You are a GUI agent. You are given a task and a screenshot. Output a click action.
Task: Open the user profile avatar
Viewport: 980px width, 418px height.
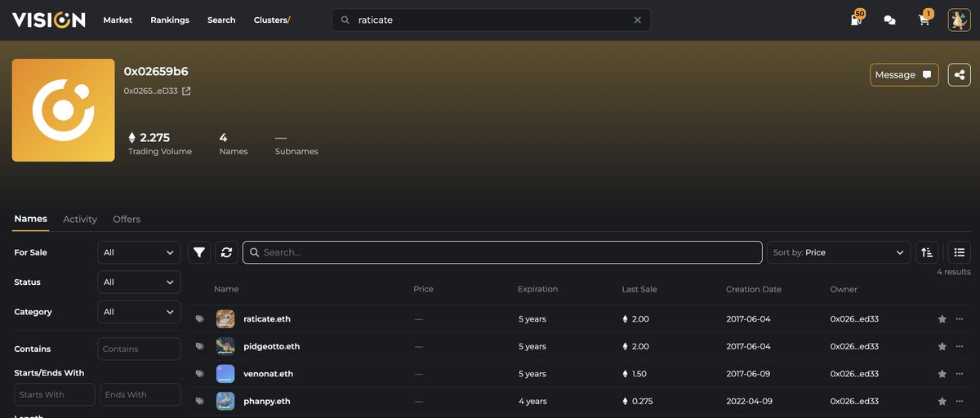pyautogui.click(x=959, y=20)
